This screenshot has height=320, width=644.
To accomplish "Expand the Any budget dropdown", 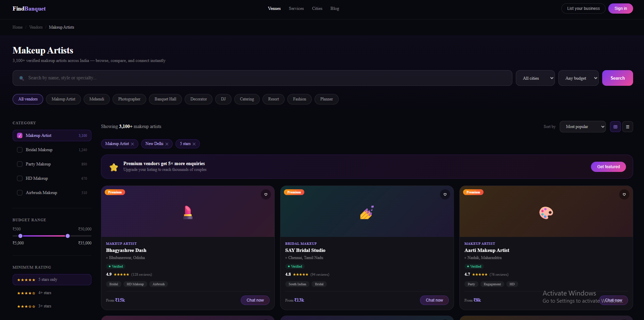I will (578, 78).
